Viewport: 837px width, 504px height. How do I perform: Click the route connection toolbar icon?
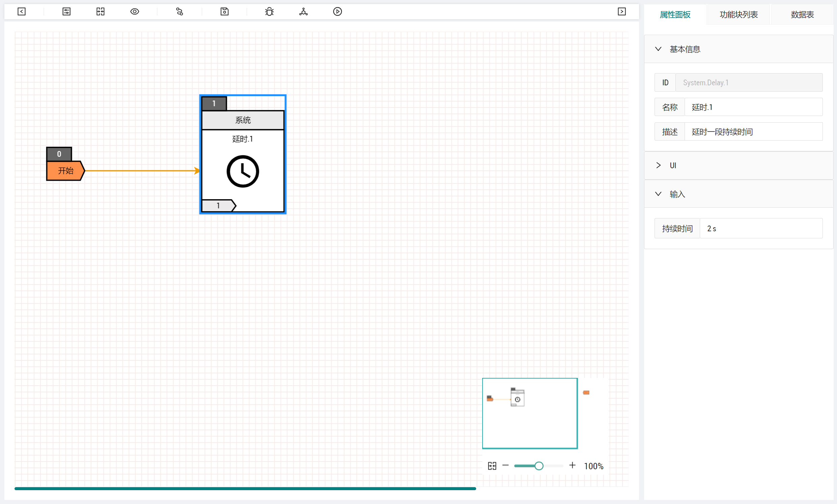click(x=180, y=11)
